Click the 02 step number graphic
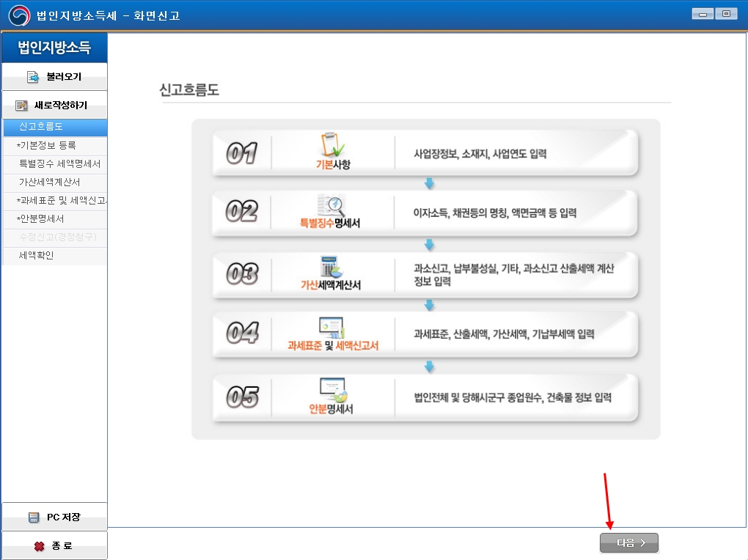This screenshot has width=748, height=560. (x=242, y=211)
